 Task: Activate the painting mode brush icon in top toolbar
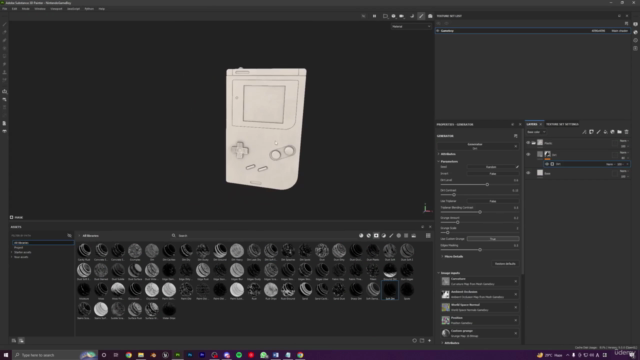pyautogui.click(x=421, y=16)
